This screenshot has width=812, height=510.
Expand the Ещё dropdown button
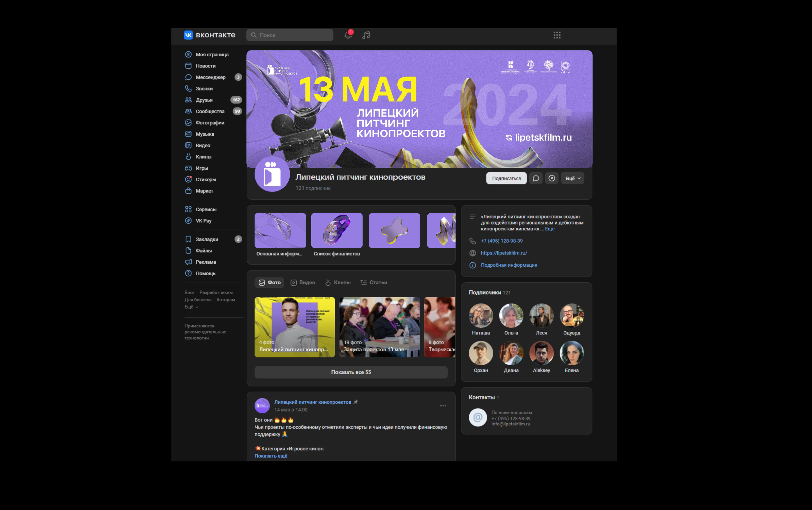click(572, 178)
